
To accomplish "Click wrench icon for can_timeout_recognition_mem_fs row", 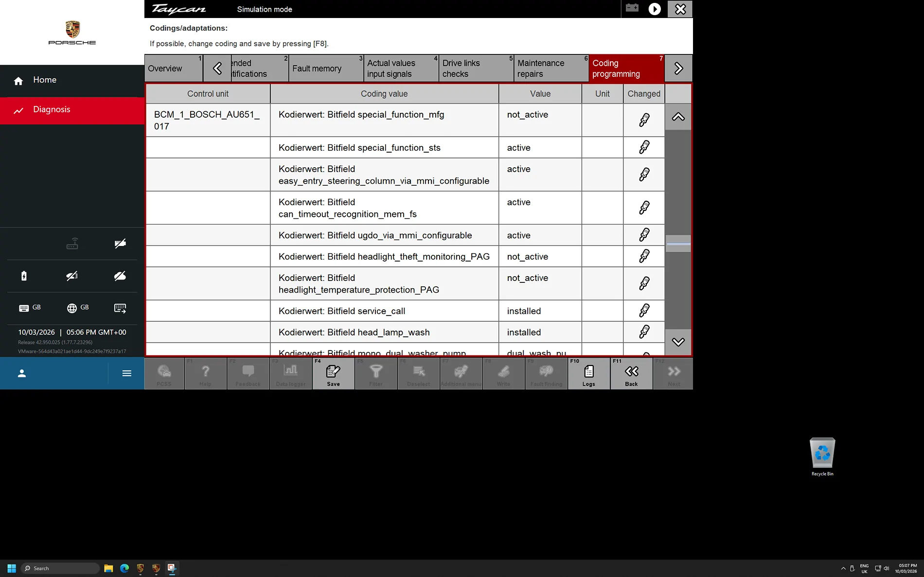I will (644, 208).
